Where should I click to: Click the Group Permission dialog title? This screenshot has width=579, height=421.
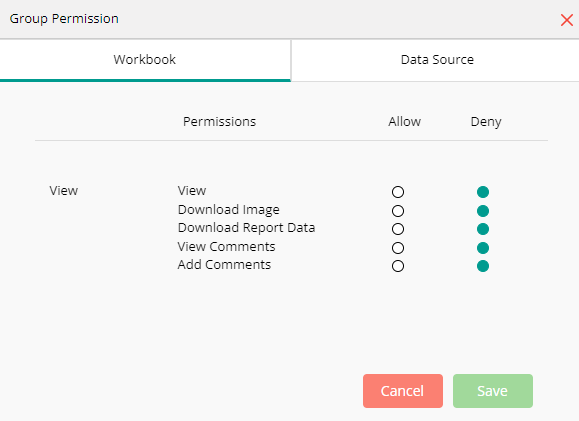(64, 19)
